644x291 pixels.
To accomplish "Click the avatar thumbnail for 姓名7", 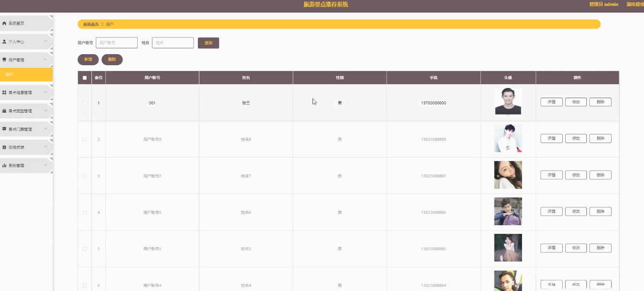I will pyautogui.click(x=508, y=175).
